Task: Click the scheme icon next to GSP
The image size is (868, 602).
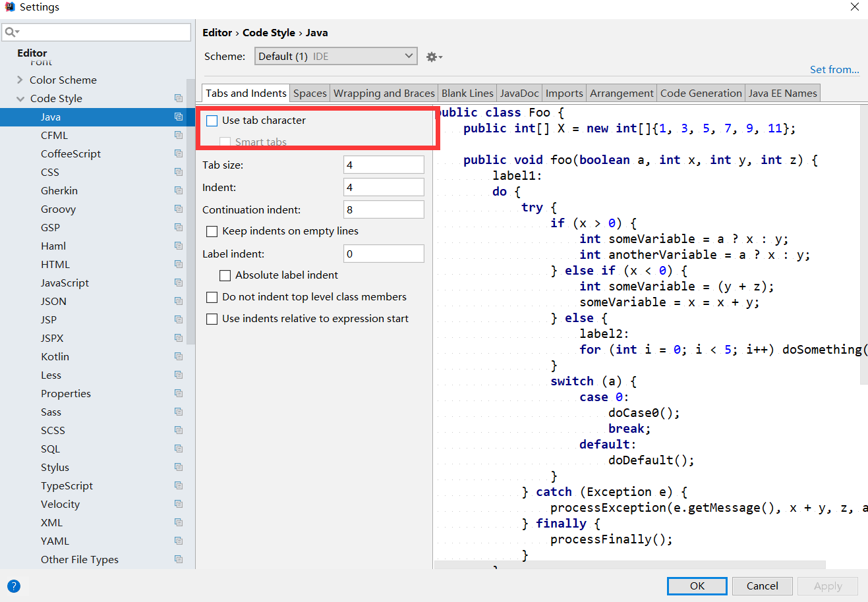Action: coord(179,227)
